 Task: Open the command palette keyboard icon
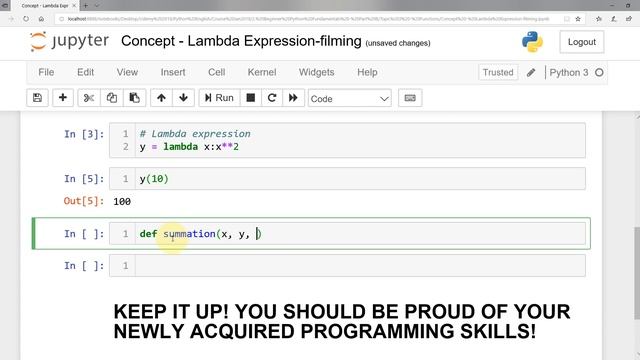click(410, 98)
